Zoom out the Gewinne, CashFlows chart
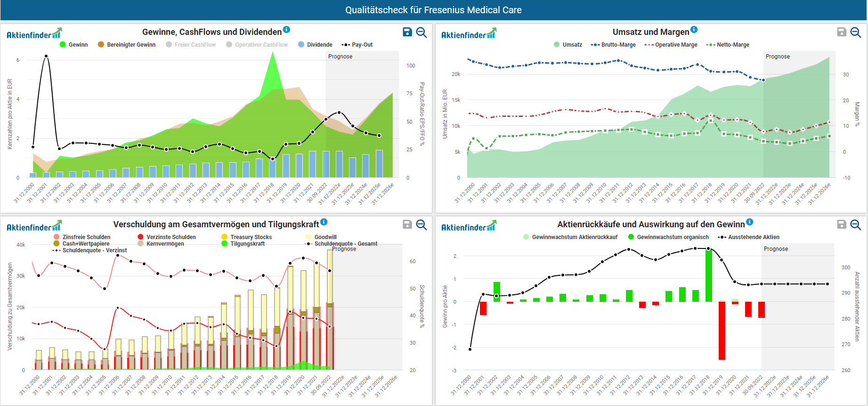 click(x=422, y=32)
